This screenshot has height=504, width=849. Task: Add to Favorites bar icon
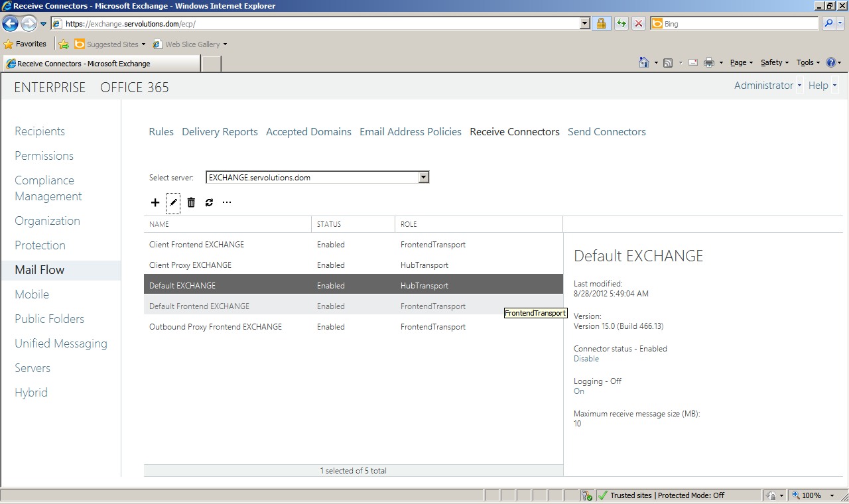(64, 44)
